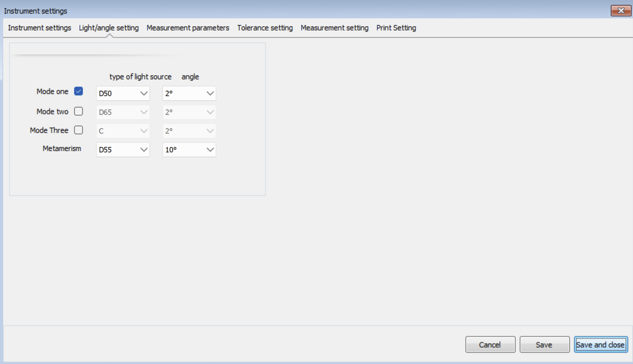
Task: Click the Save button
Action: 544,344
